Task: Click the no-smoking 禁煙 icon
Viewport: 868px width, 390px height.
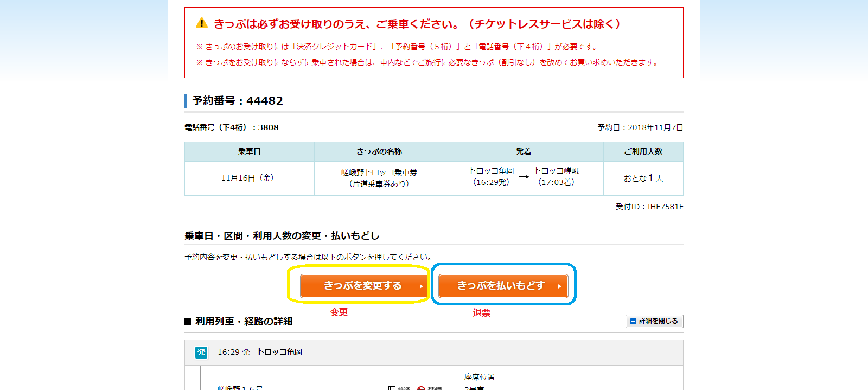Action: [x=421, y=387]
